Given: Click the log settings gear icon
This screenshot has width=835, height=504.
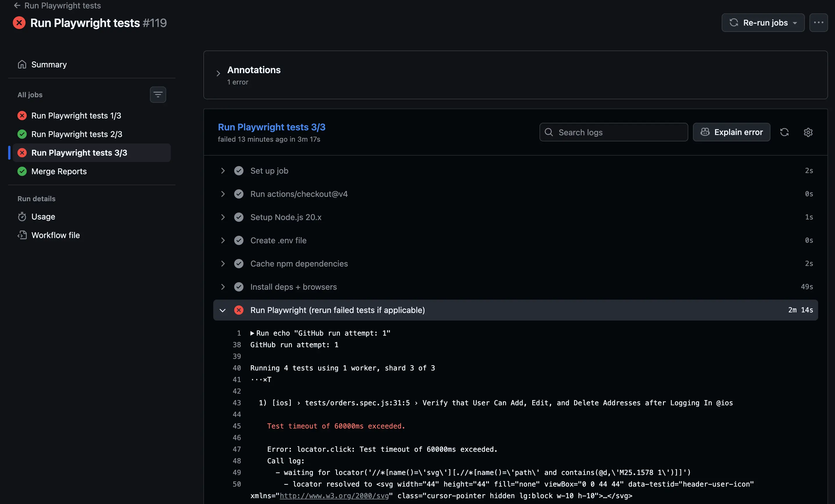Looking at the screenshot, I should click(808, 132).
